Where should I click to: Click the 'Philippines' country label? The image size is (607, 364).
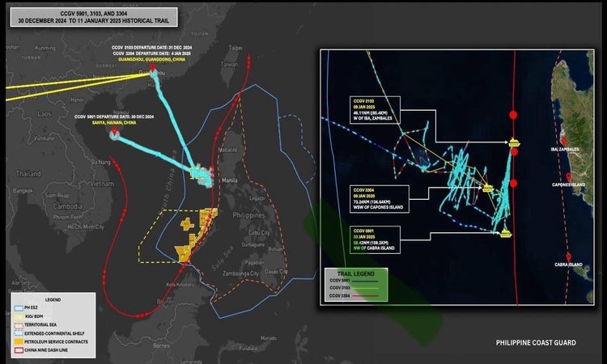pyautogui.click(x=248, y=215)
